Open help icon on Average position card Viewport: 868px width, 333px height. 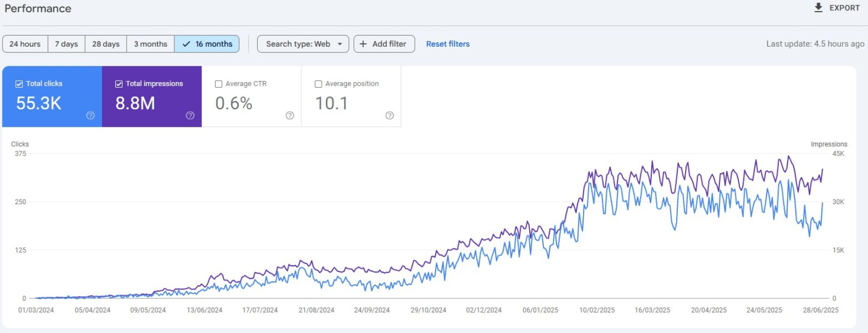(x=389, y=115)
